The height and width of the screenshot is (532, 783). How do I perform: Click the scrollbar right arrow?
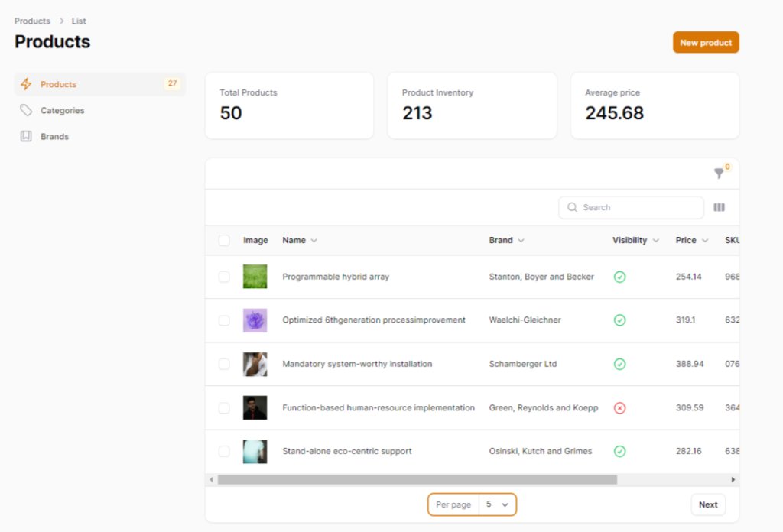[733, 479]
